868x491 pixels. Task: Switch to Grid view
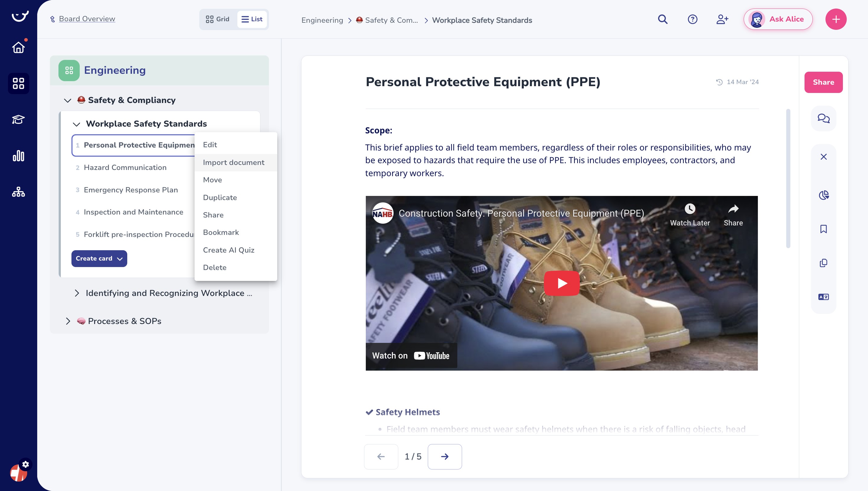[x=218, y=19]
